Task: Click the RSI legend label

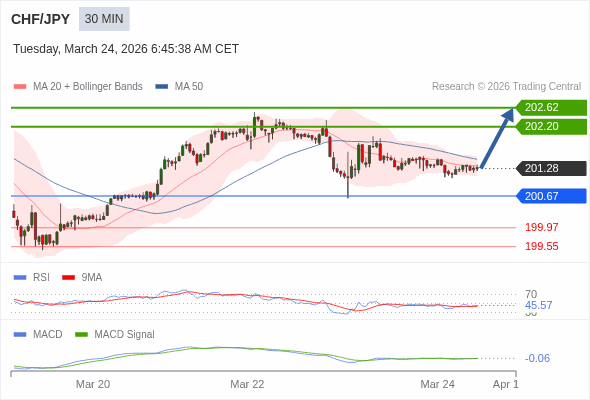Action: click(41, 278)
